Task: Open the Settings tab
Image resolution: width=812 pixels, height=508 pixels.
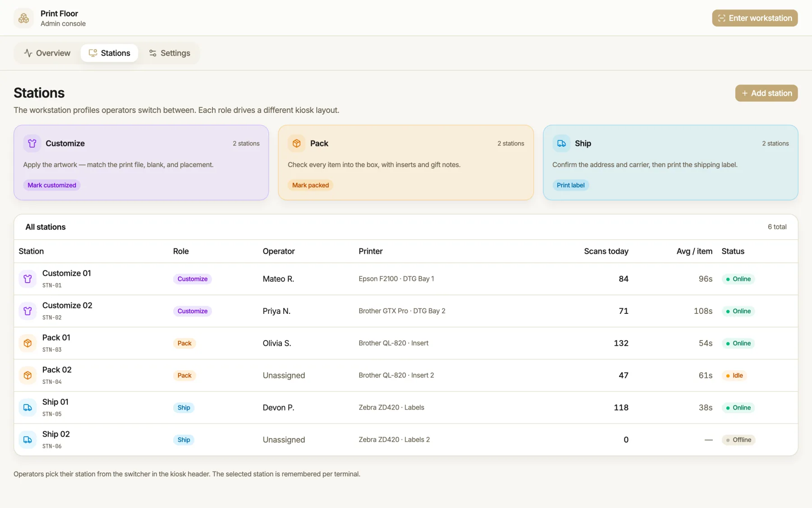Action: [169, 53]
